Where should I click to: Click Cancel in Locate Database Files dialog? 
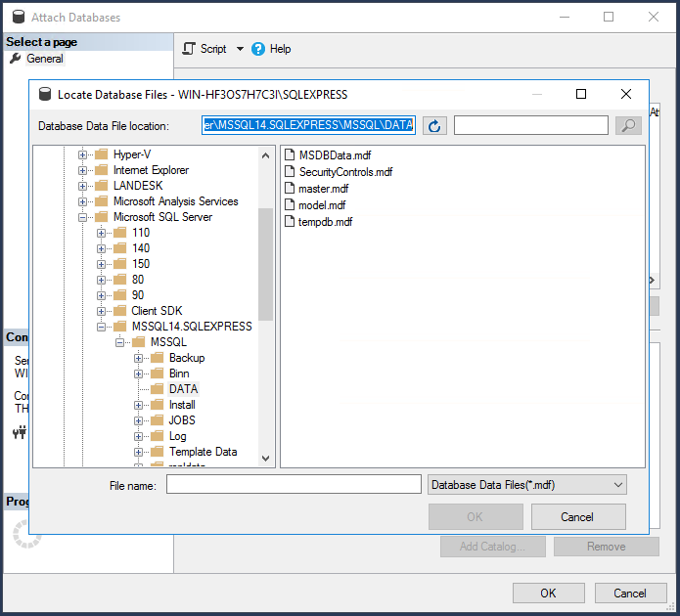577,517
